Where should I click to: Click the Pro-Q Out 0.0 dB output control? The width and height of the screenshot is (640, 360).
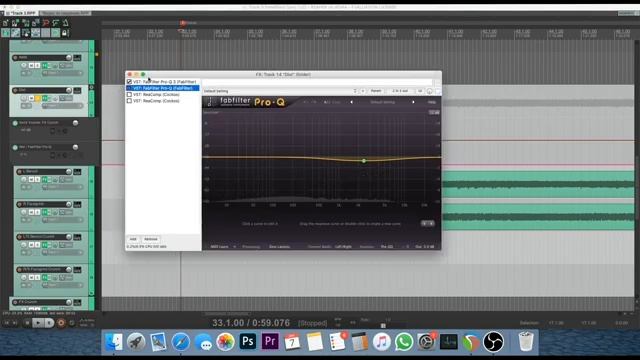tap(425, 247)
